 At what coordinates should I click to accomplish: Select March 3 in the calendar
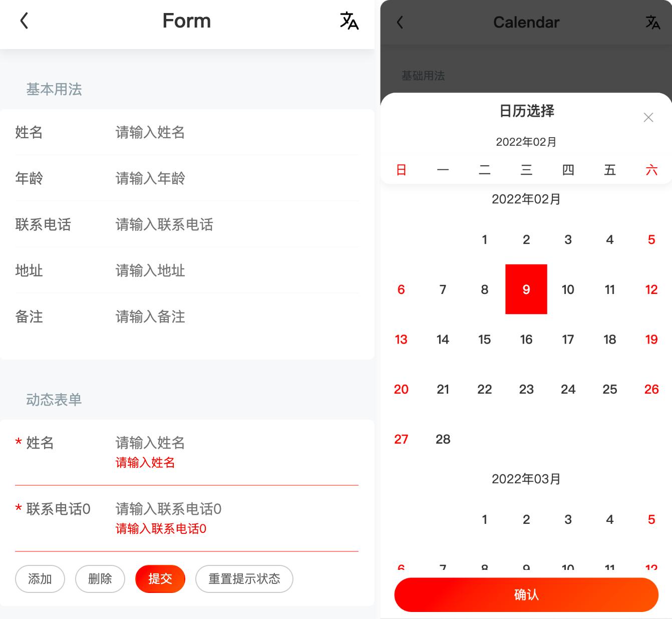568,519
